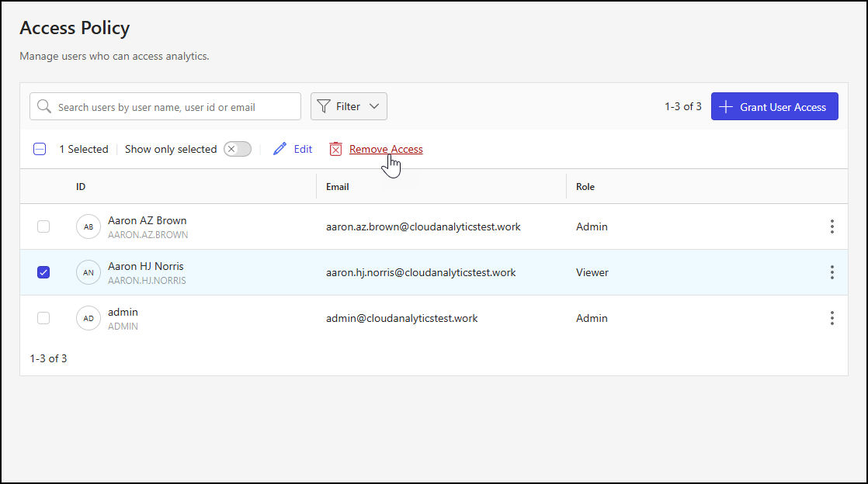Click the search users input field
The width and height of the screenshot is (868, 484).
pos(165,106)
